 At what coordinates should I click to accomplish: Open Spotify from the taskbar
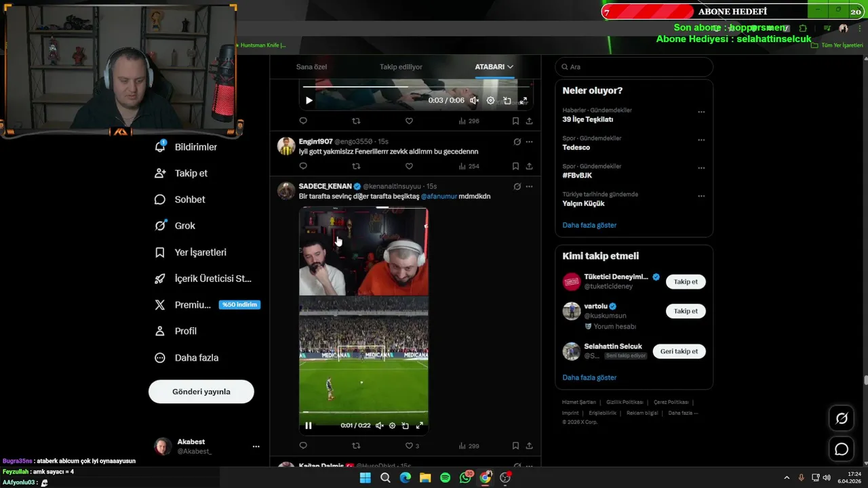[x=445, y=478]
